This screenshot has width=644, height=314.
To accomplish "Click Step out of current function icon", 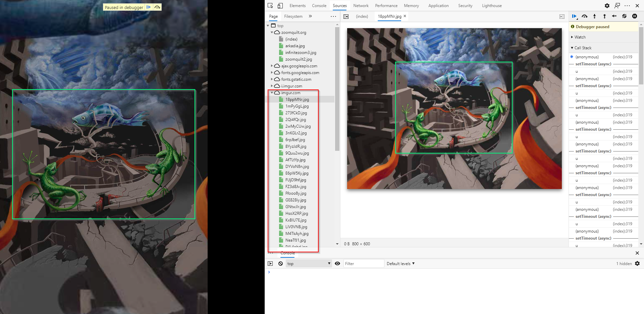I will tap(604, 16).
